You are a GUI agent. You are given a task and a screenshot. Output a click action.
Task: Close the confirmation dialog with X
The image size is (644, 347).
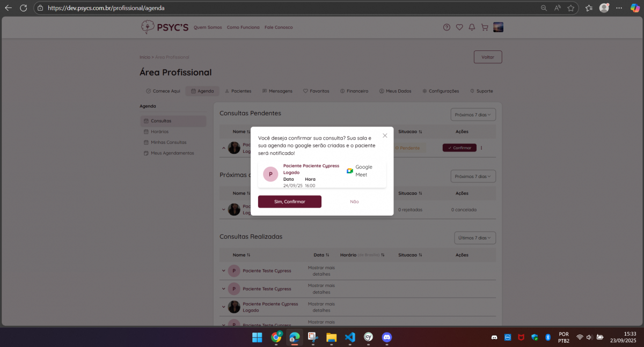tap(385, 136)
